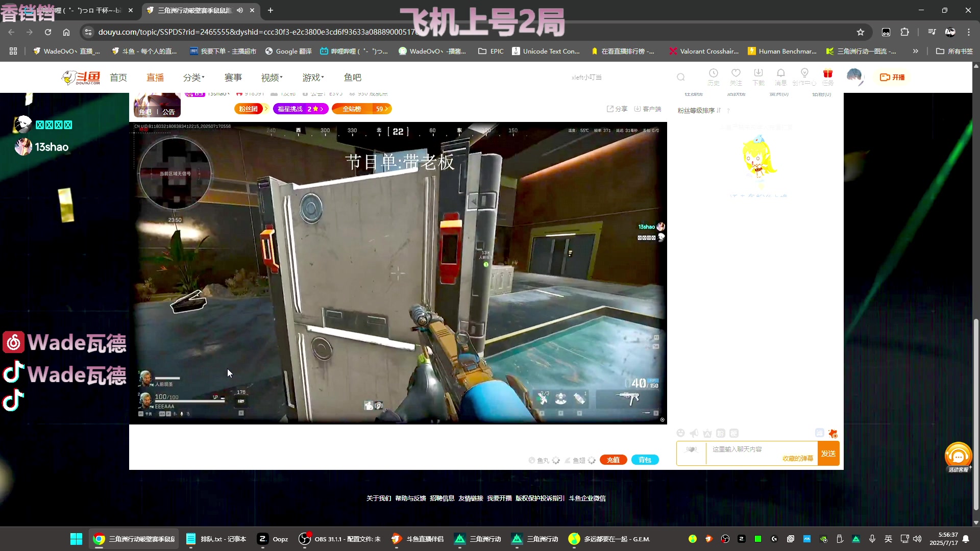Open the 鱼吧 tab
980x551 pixels.
(x=353, y=78)
